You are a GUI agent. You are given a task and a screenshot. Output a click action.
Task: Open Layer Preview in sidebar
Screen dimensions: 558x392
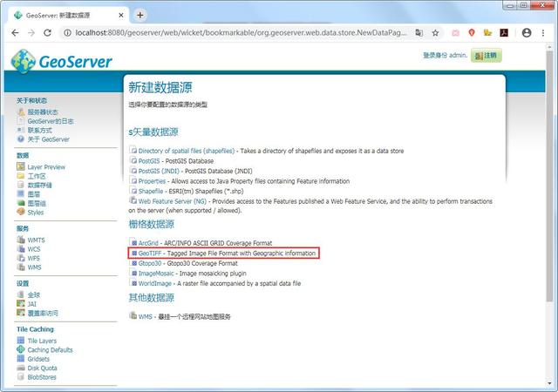[x=46, y=167]
